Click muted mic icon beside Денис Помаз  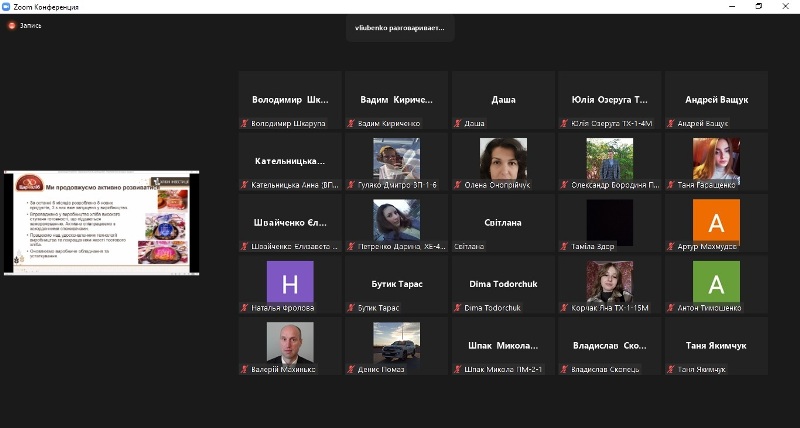coord(351,369)
